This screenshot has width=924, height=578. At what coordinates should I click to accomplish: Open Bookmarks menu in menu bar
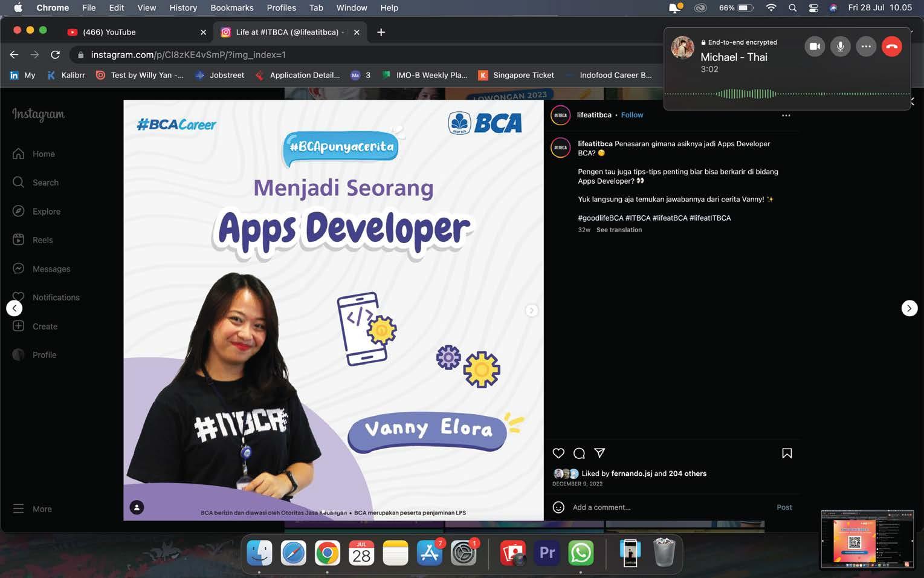click(232, 8)
